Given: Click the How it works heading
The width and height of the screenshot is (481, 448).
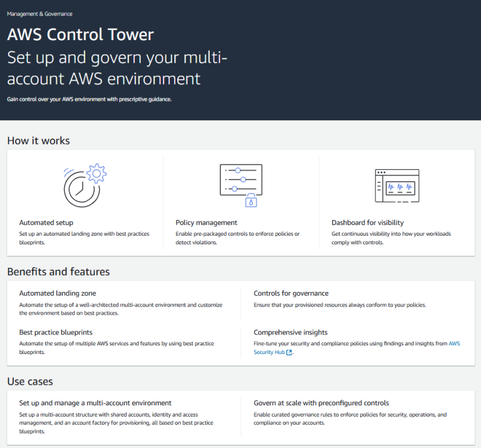Looking at the screenshot, I should click(x=38, y=140).
